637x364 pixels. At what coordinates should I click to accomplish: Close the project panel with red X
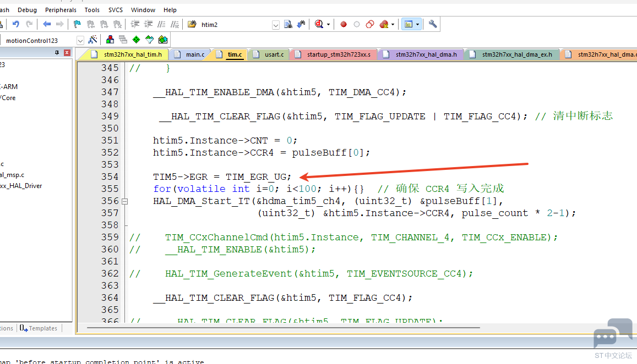(67, 53)
